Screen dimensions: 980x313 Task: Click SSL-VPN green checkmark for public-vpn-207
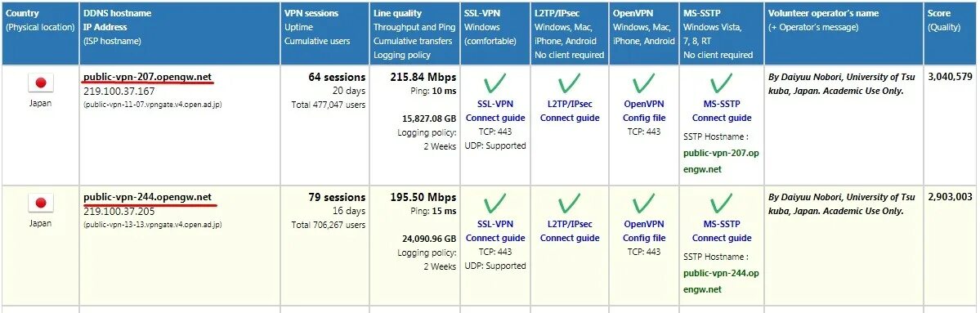click(x=495, y=83)
